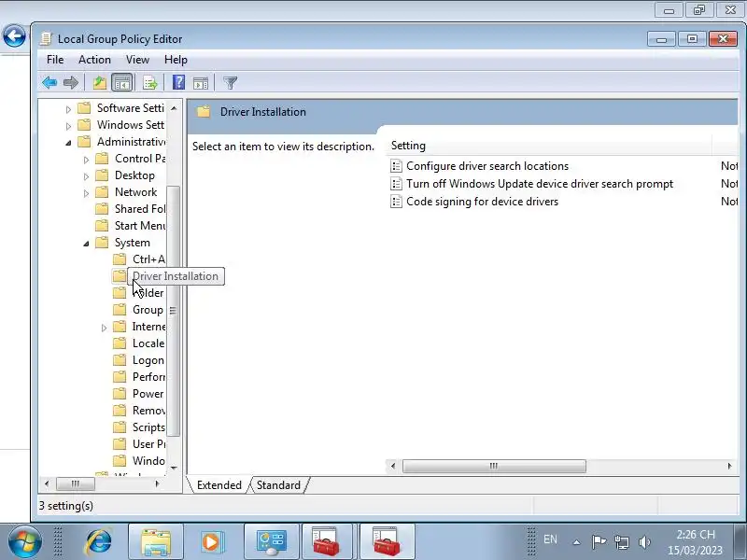The image size is (747, 560).
Task: Select Code signing for device drivers setting
Action: (482, 202)
